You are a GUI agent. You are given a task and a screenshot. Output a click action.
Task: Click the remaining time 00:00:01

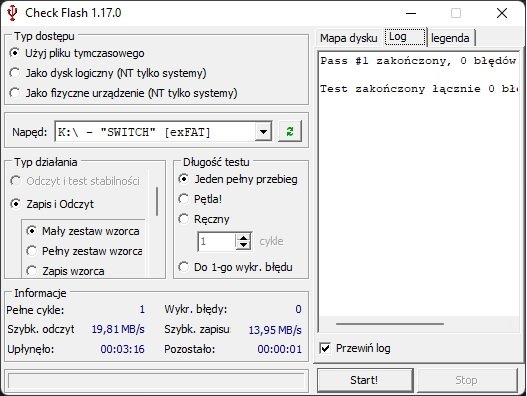(280, 349)
